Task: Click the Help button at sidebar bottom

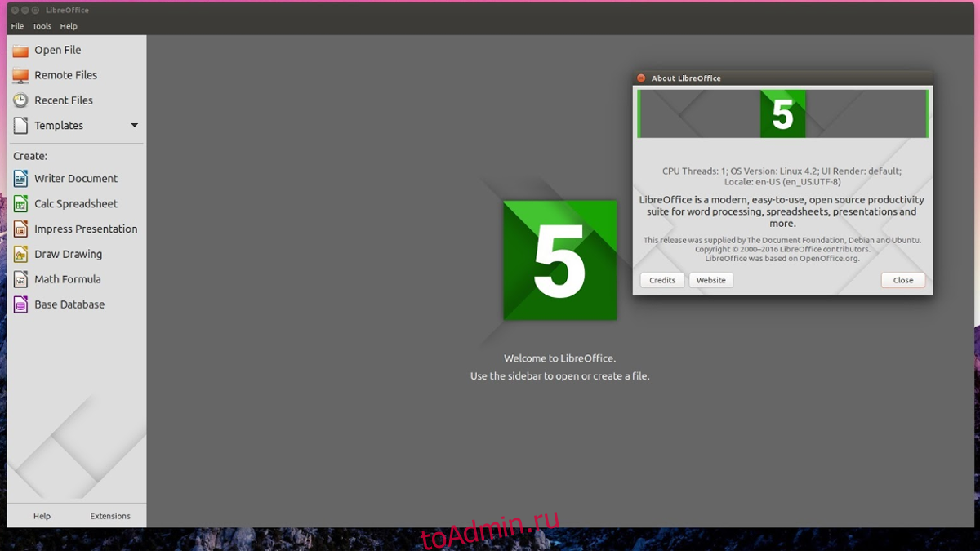Action: pos(42,516)
